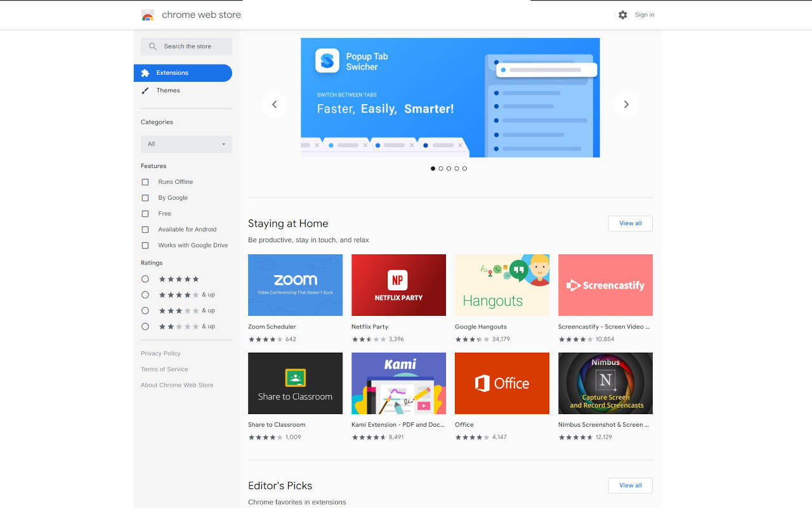Click the Themes paintbrush icon
This screenshot has width=812, height=508.
point(145,91)
